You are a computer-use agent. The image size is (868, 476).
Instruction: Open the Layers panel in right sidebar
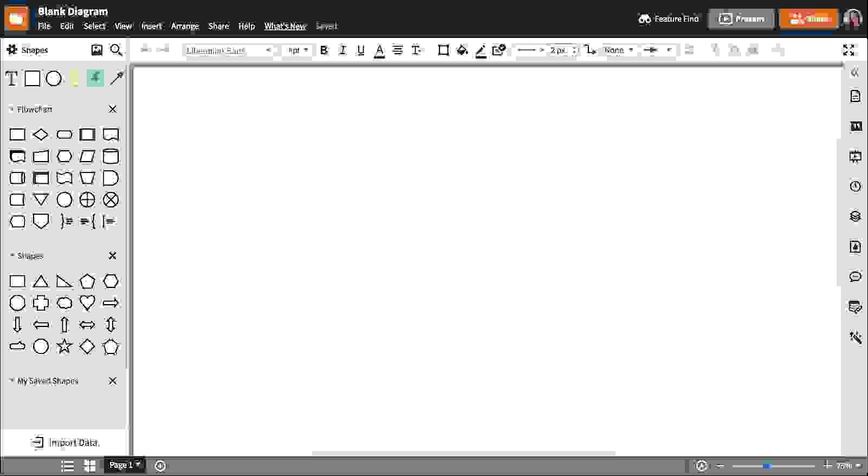tap(855, 216)
